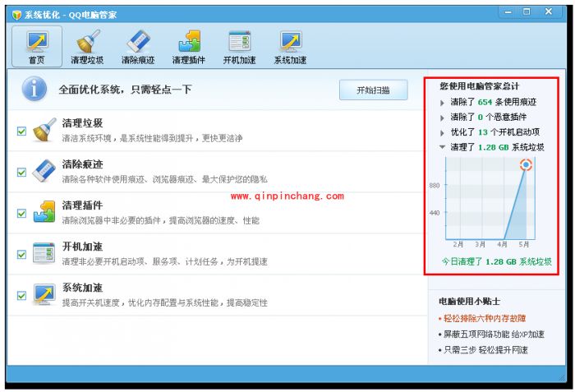
Task: Uncheck the 系统加速 checkbox
Action: click(21, 296)
